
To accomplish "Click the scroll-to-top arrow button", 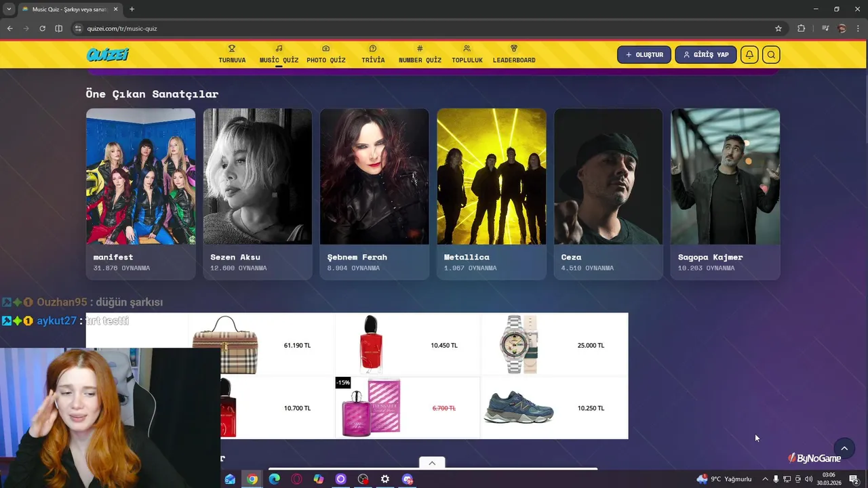I will (x=844, y=448).
